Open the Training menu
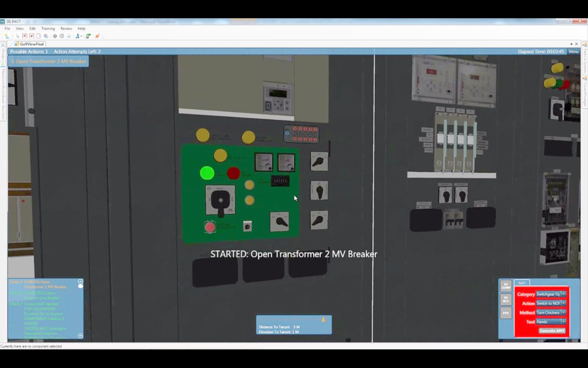Screen dimensions: 588x368 click(x=48, y=28)
